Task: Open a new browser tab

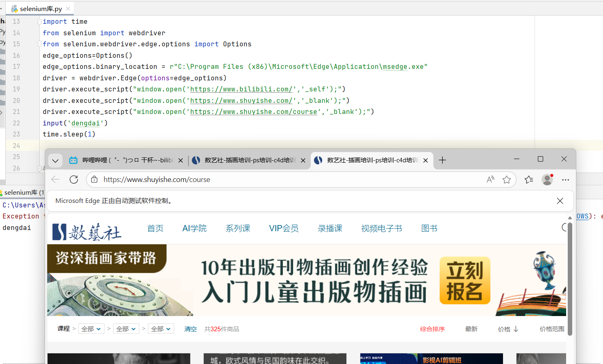Action: [442, 160]
